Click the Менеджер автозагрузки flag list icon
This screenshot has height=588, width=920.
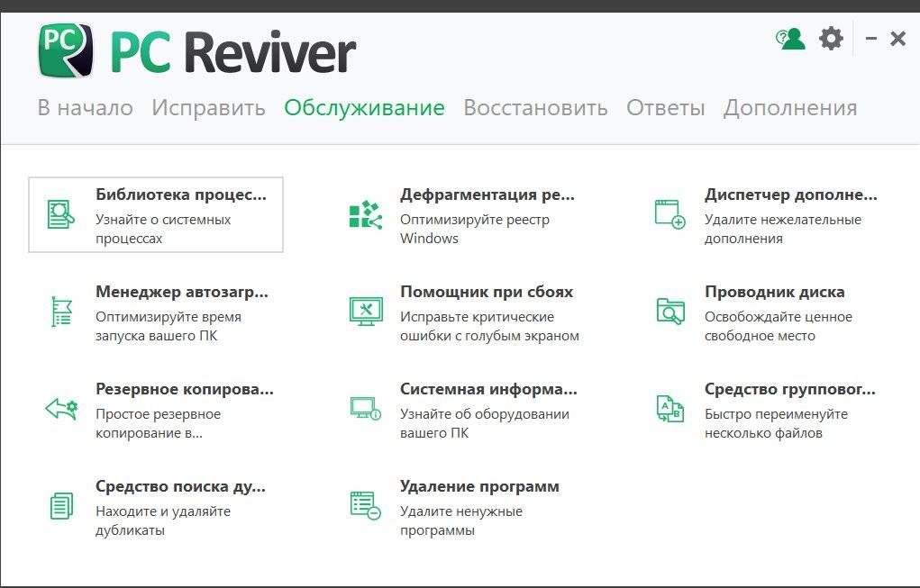[61, 312]
